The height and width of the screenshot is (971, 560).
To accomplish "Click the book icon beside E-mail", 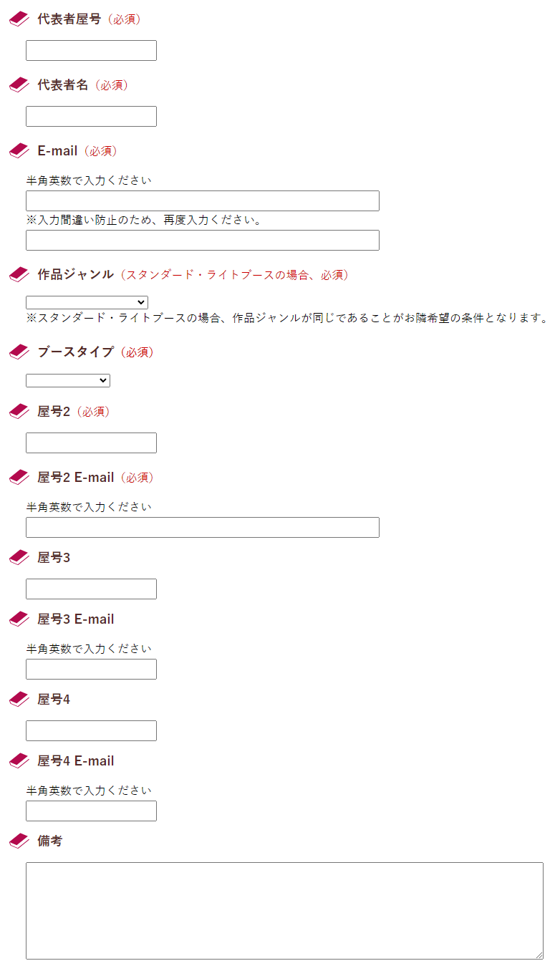I will pos(17,150).
